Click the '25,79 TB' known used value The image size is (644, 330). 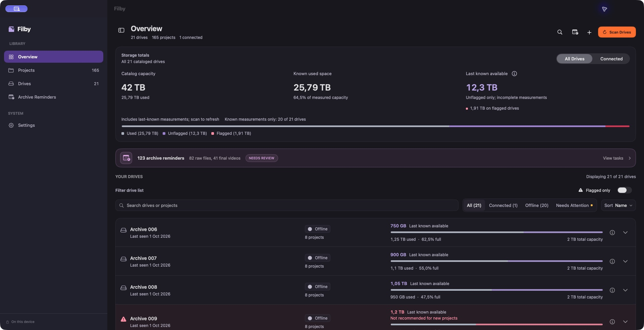[312, 88]
